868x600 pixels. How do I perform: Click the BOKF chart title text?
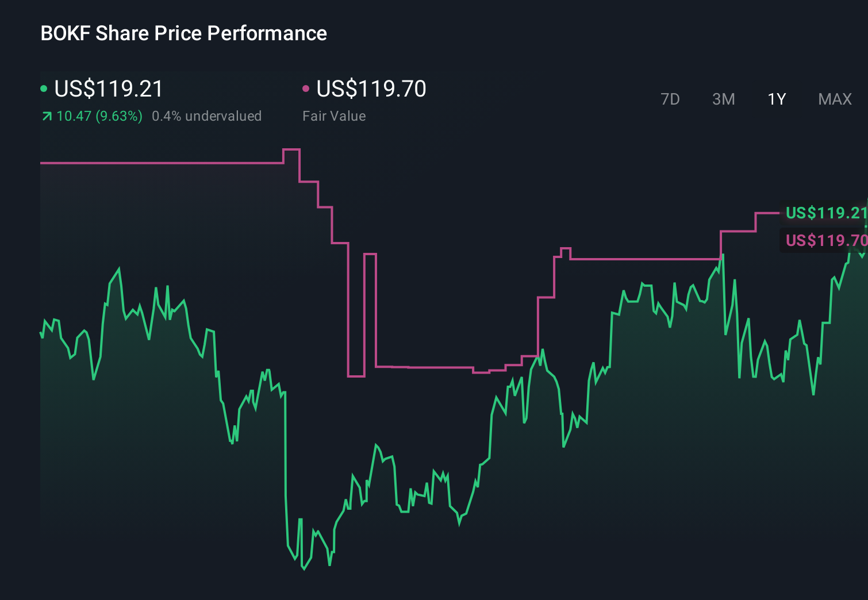click(x=183, y=33)
